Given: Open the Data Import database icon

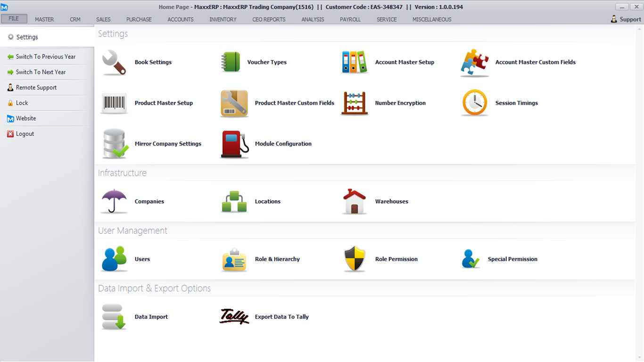Looking at the screenshot, I should click(114, 317).
